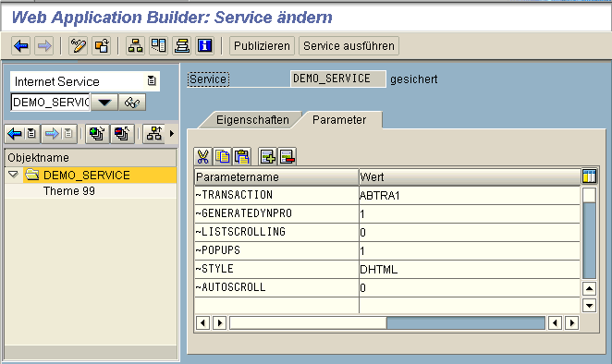Open table column configuration icon
612x364 pixels.
coord(590,176)
